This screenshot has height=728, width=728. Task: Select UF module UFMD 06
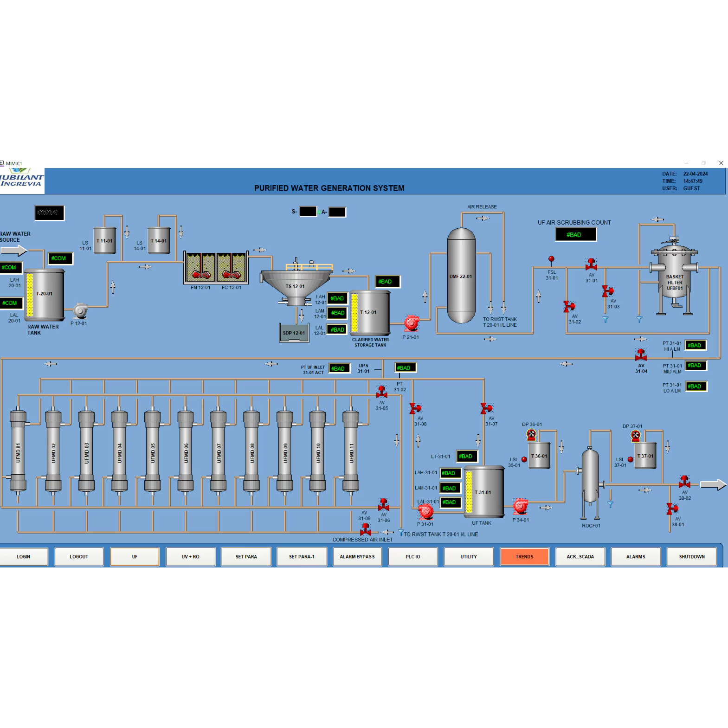186,451
